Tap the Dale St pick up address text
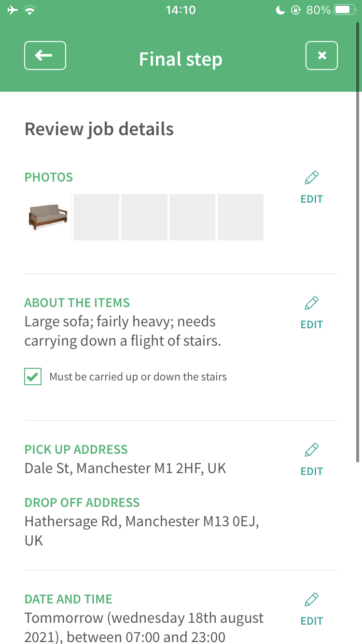Image resolution: width=362 pixels, height=644 pixels. click(125, 468)
